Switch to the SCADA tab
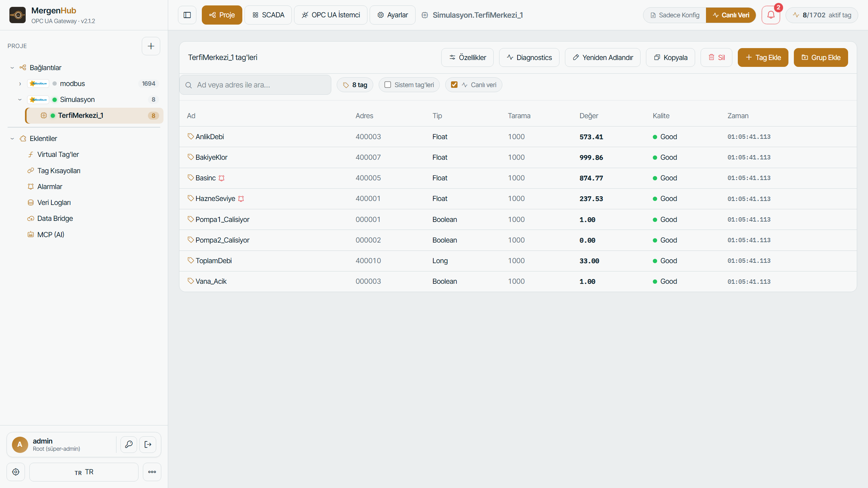 268,15
